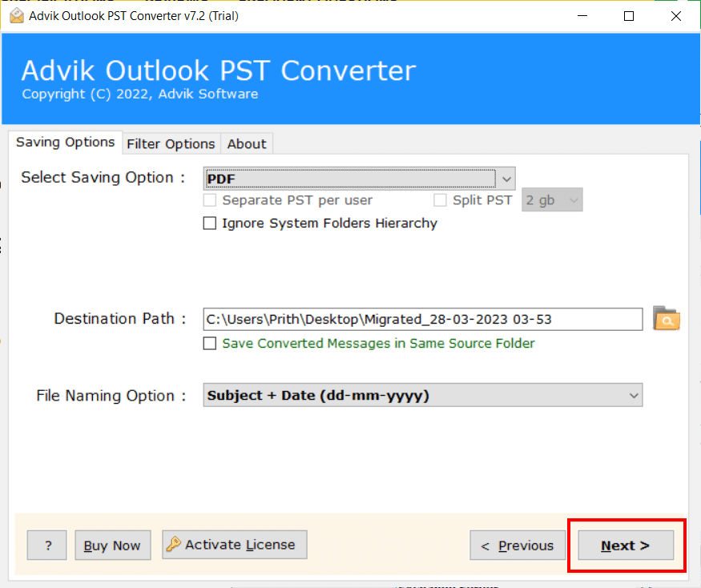
Task: Open the About tab
Action: tap(246, 144)
